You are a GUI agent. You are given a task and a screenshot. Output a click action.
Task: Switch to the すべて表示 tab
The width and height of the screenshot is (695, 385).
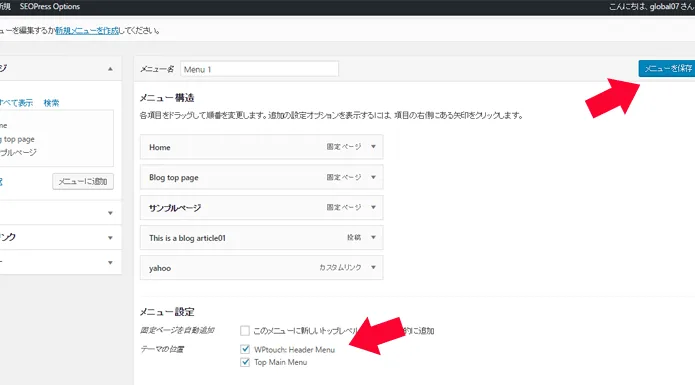click(16, 103)
